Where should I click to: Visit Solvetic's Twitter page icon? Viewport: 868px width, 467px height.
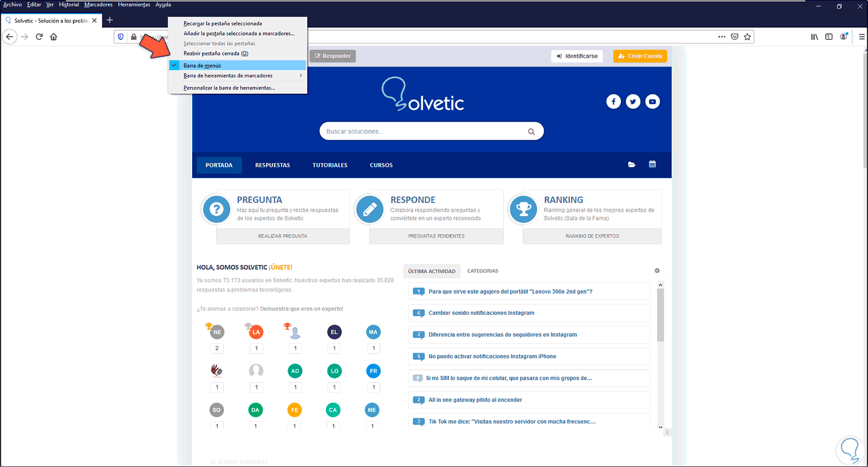coord(633,102)
